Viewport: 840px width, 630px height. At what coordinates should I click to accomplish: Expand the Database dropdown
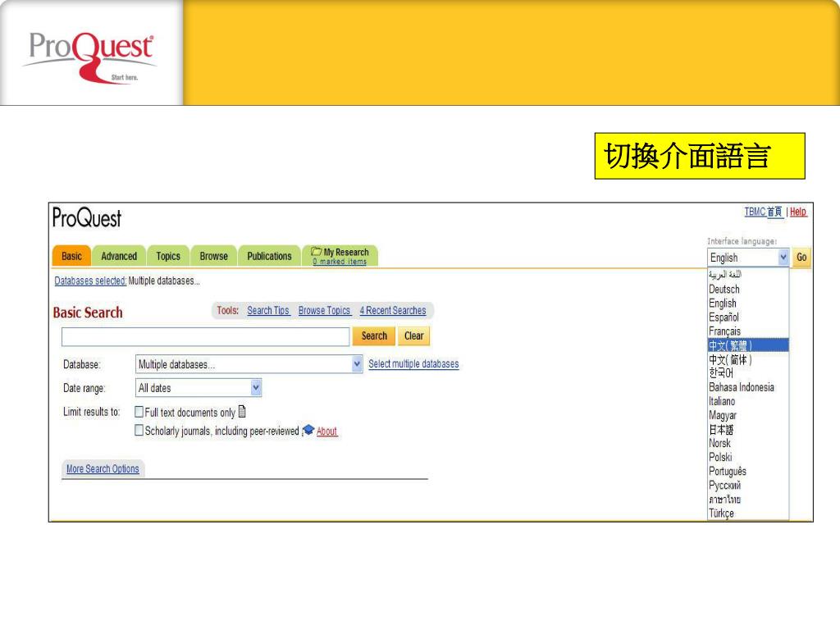249,364
